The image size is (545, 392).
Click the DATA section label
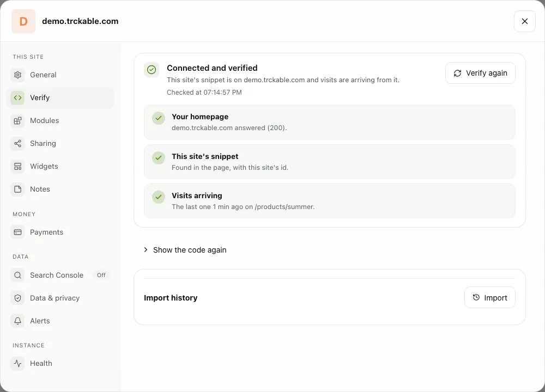pyautogui.click(x=21, y=256)
